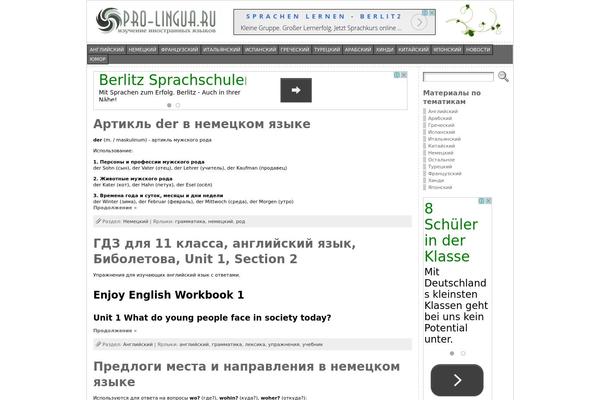Open sidebar category 'Итальянский'

pyautogui.click(x=444, y=139)
